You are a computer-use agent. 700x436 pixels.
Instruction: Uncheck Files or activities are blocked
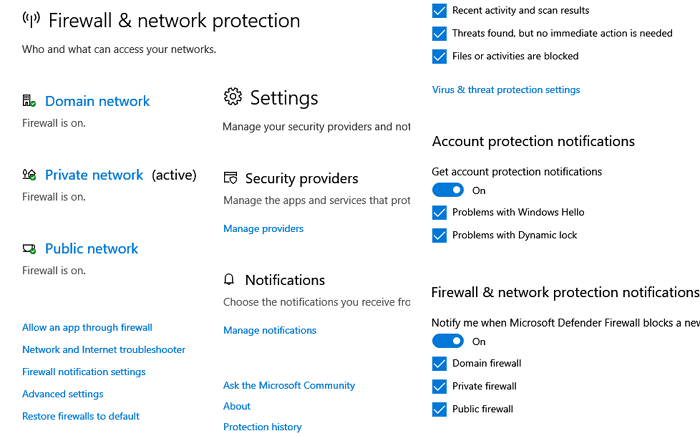pos(439,56)
